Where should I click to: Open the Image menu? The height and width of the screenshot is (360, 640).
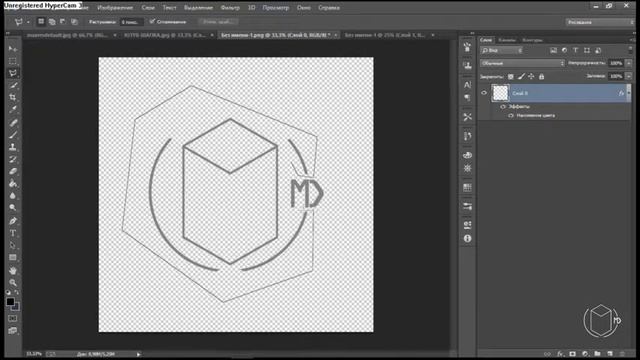115,7
